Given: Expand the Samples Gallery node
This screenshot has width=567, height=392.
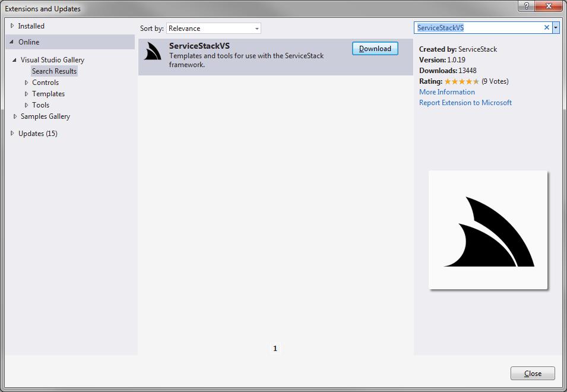Looking at the screenshot, I should coord(15,116).
